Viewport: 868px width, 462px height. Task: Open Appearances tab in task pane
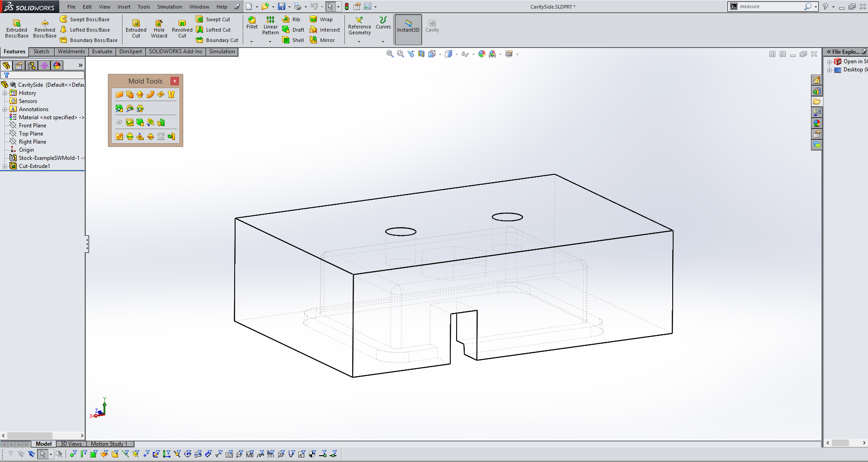816,123
